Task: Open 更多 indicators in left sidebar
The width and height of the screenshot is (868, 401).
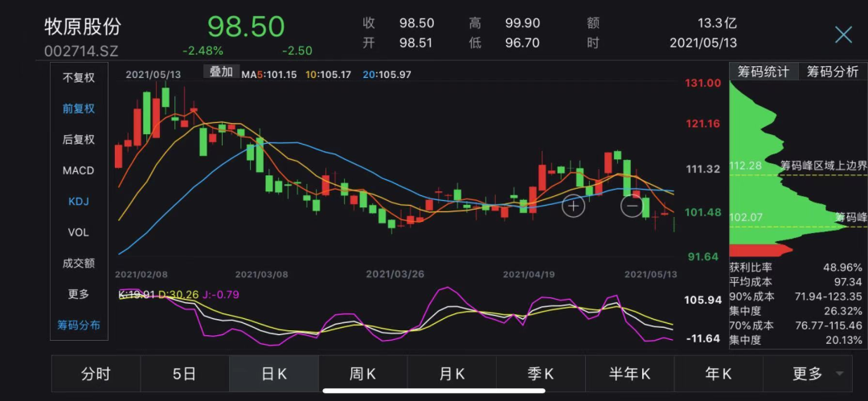Action: pos(79,294)
